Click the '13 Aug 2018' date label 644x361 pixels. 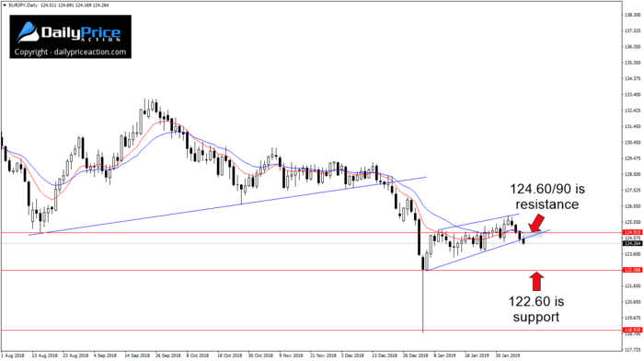point(45,355)
